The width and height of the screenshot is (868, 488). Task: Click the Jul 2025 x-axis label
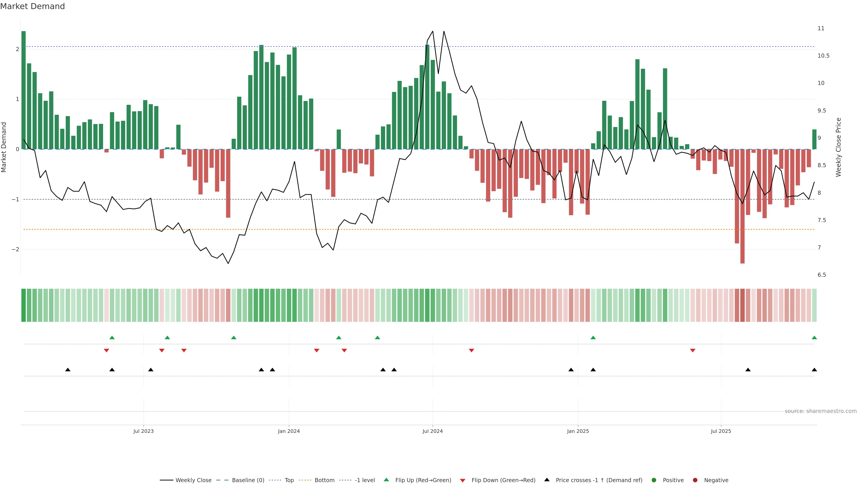click(721, 432)
